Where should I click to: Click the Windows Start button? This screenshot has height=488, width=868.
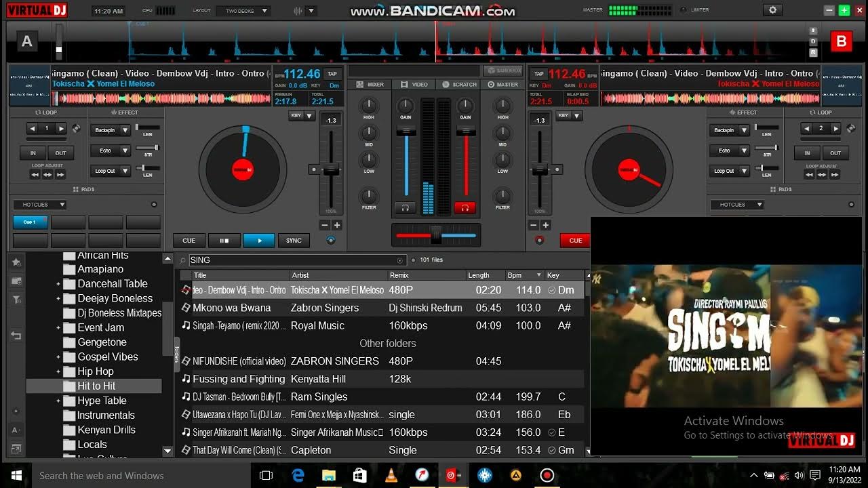tap(16, 475)
